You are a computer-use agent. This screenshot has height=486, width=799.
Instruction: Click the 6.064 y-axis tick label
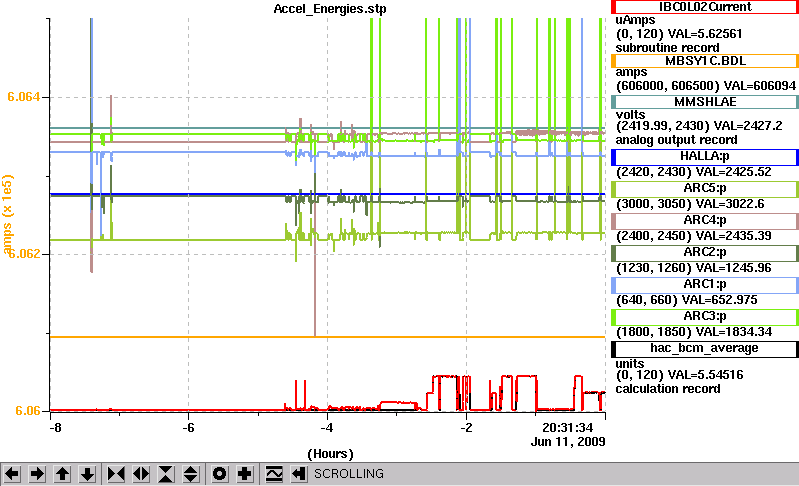(23, 97)
